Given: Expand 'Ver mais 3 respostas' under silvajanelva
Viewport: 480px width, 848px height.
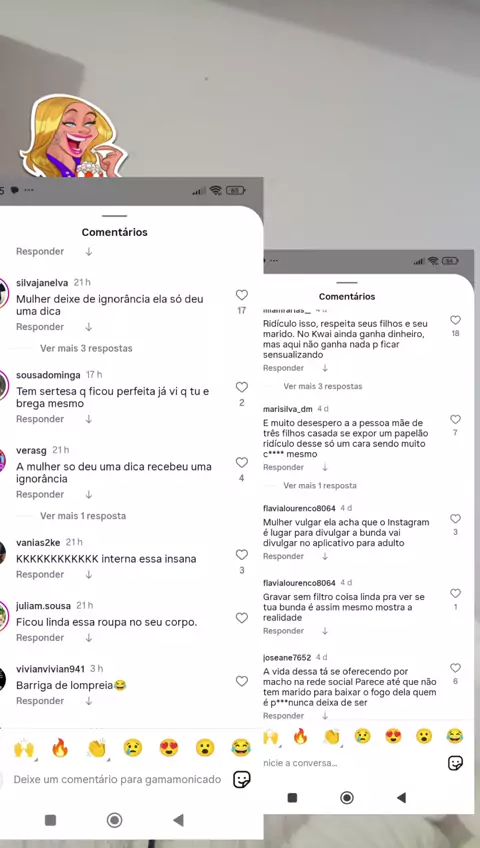Looking at the screenshot, I should [86, 348].
